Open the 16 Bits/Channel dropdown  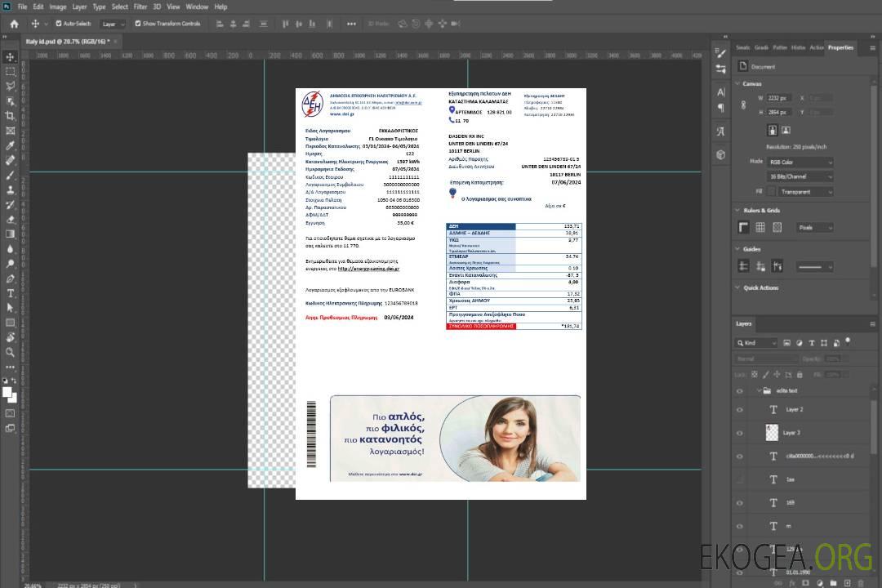(x=800, y=176)
